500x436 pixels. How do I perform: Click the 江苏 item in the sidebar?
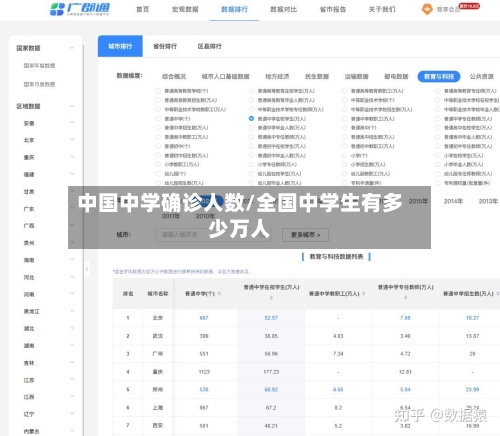tap(29, 380)
